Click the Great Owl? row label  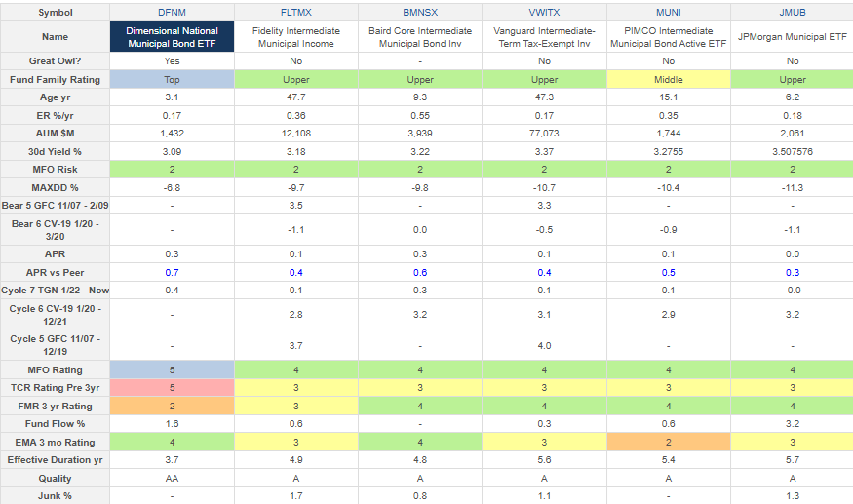point(55,61)
